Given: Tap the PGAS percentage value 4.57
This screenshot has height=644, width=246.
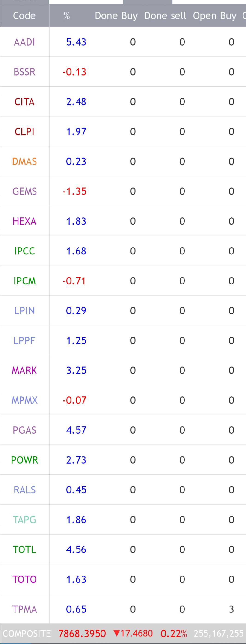Looking at the screenshot, I should [x=76, y=430].
